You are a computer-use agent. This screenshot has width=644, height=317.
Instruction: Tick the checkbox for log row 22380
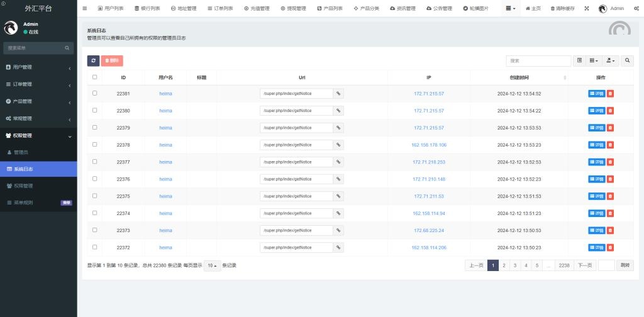click(x=95, y=110)
